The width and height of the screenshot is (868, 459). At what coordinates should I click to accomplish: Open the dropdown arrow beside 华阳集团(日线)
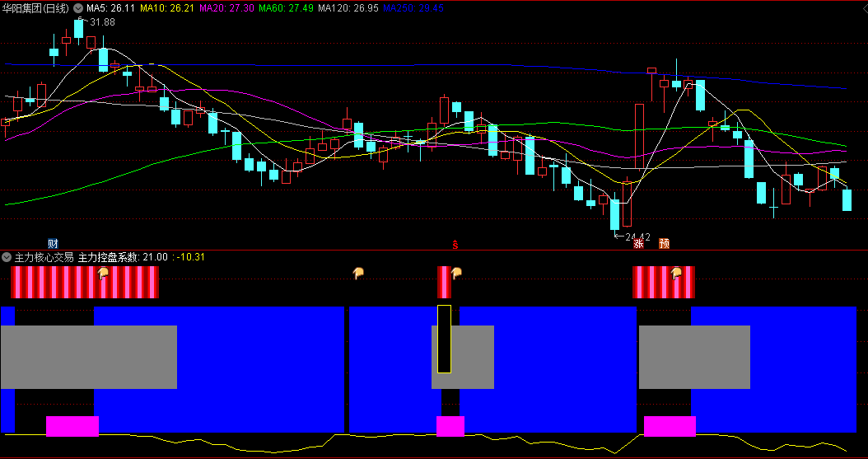pyautogui.click(x=77, y=8)
